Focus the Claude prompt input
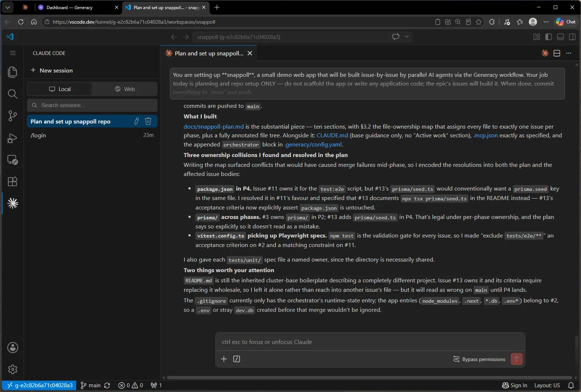 coord(370,342)
